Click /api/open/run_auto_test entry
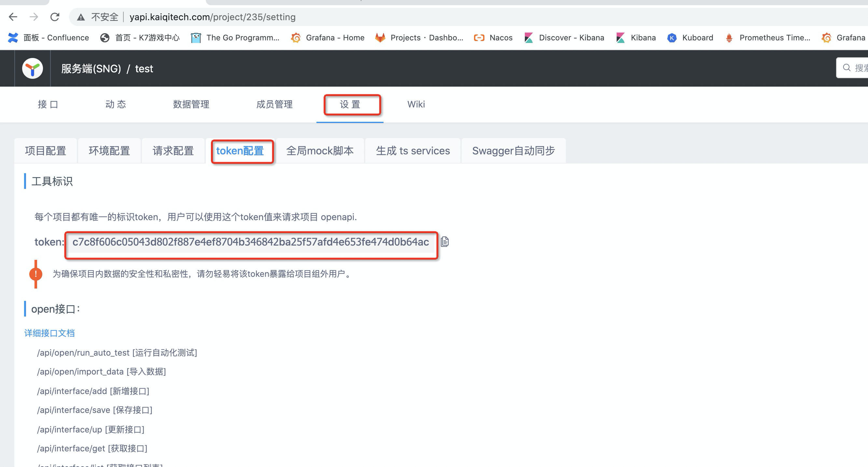This screenshot has height=467, width=868. click(x=117, y=352)
